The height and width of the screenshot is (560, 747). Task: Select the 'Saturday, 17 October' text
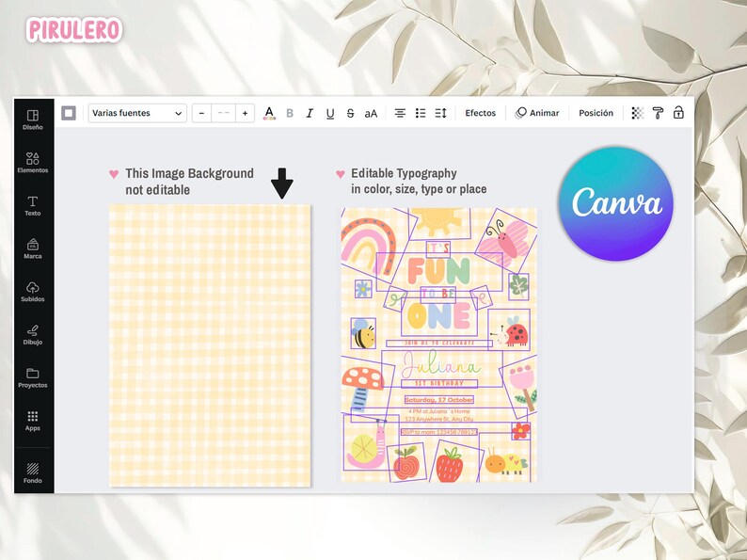click(438, 399)
